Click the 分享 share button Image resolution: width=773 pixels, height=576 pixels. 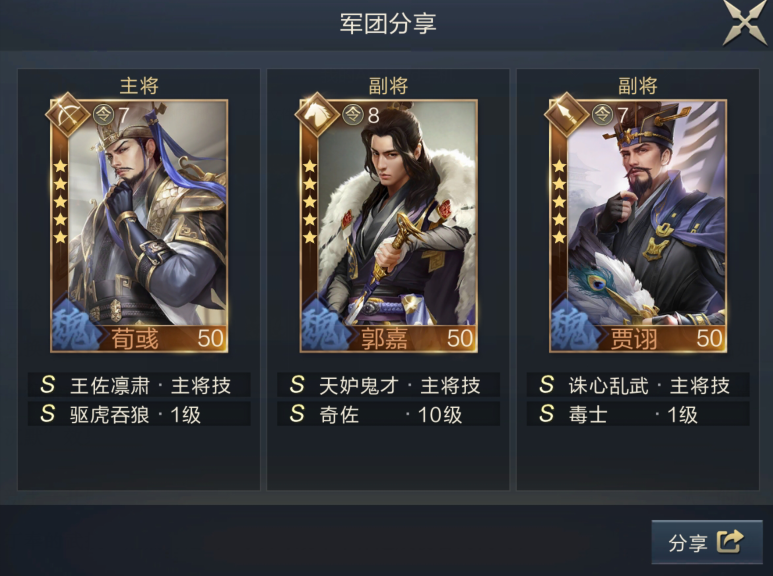pos(707,541)
